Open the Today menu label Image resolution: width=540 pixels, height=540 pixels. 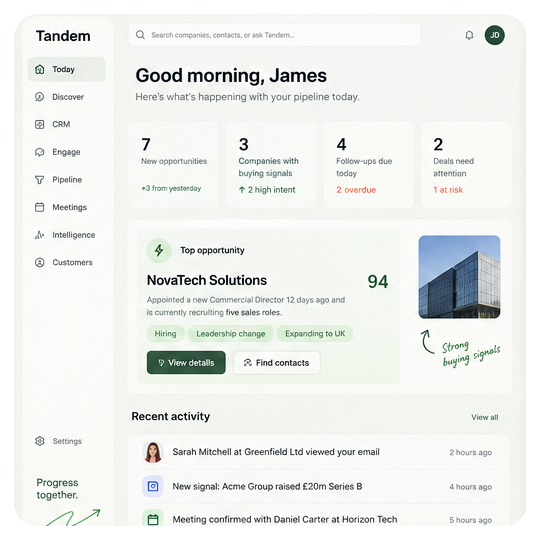tap(63, 69)
